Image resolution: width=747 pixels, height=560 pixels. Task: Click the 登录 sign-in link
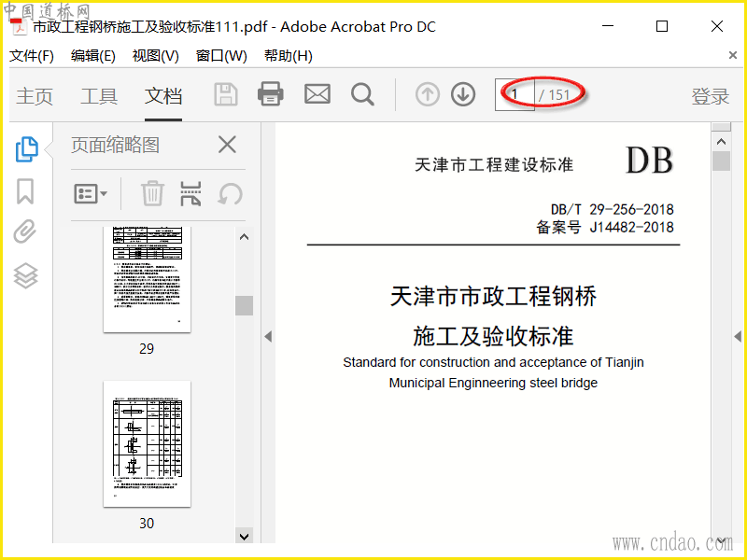coord(710,96)
